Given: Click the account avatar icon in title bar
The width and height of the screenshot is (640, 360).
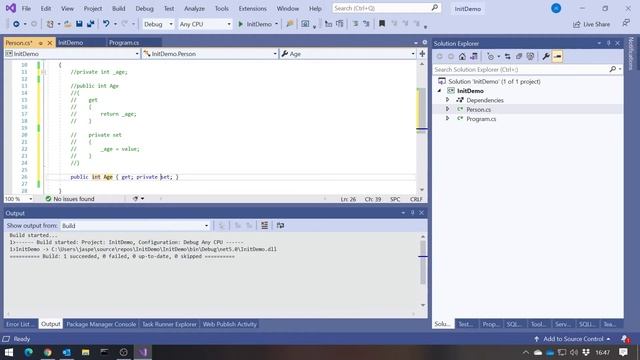Looking at the screenshot, I should [x=556, y=8].
